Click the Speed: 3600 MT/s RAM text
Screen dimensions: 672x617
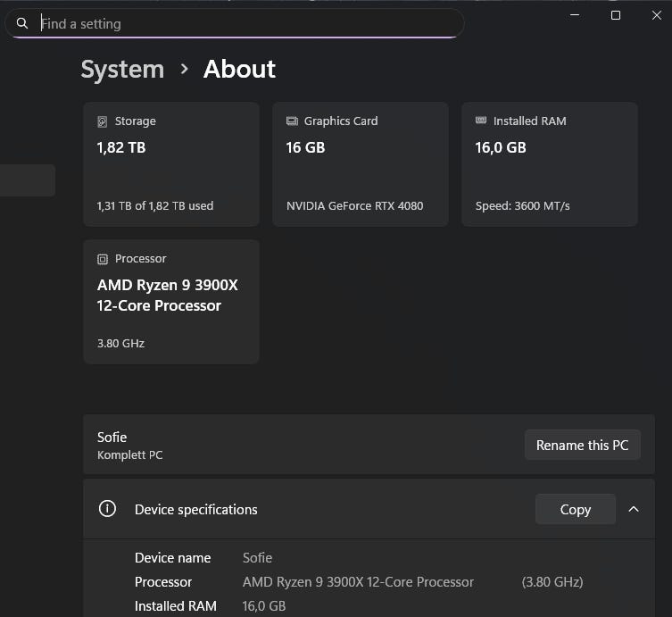pyautogui.click(x=522, y=205)
